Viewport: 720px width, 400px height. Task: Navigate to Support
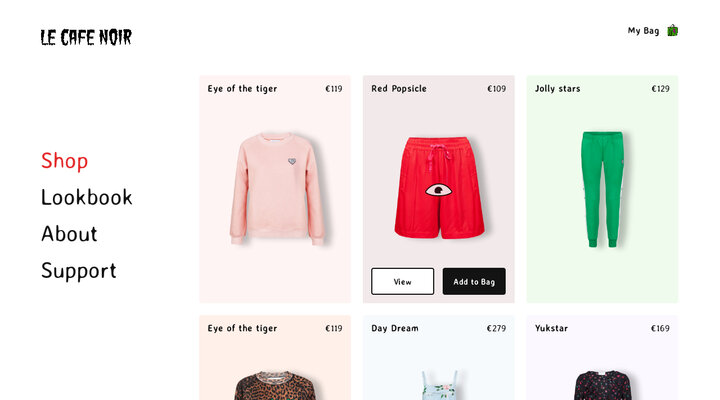pyautogui.click(x=79, y=270)
